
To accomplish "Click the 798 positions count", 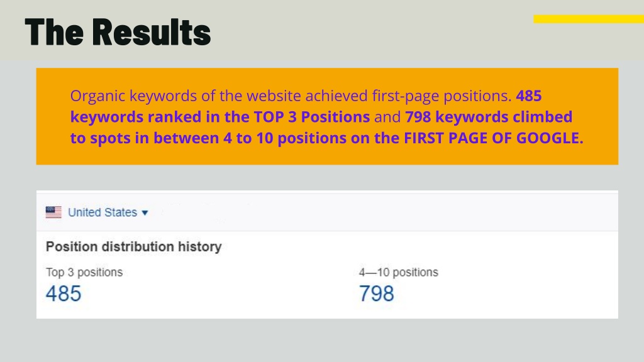I will pos(377,293).
